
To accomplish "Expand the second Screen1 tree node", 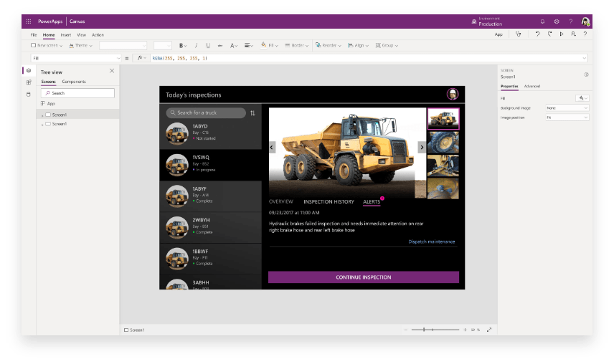I will (42, 125).
